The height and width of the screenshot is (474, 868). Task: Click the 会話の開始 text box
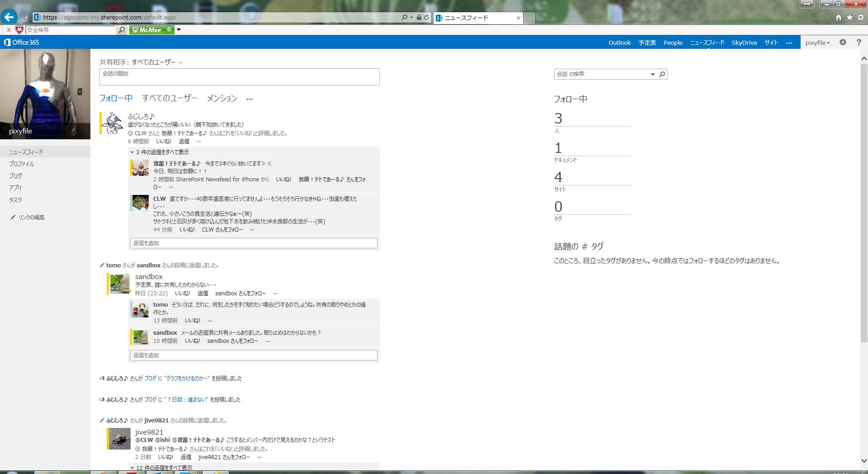pyautogui.click(x=240, y=77)
